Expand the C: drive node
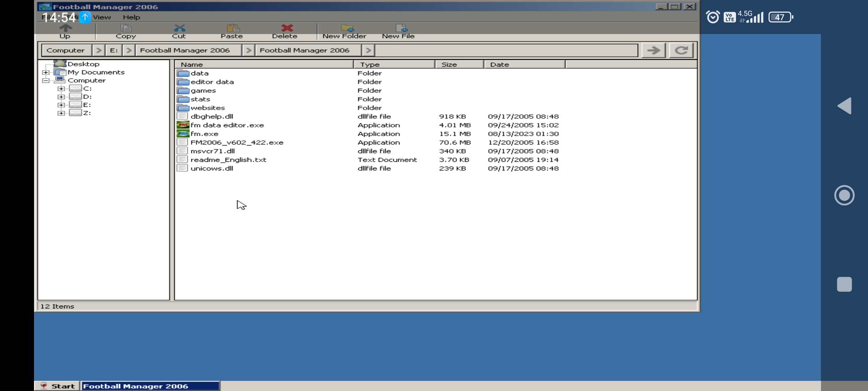Image resolution: width=868 pixels, height=391 pixels. [61, 89]
